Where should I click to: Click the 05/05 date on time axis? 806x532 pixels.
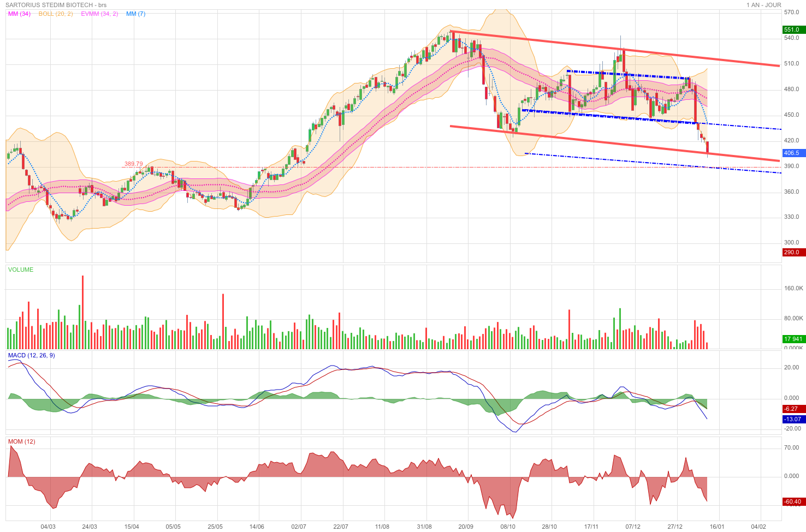coord(173,527)
